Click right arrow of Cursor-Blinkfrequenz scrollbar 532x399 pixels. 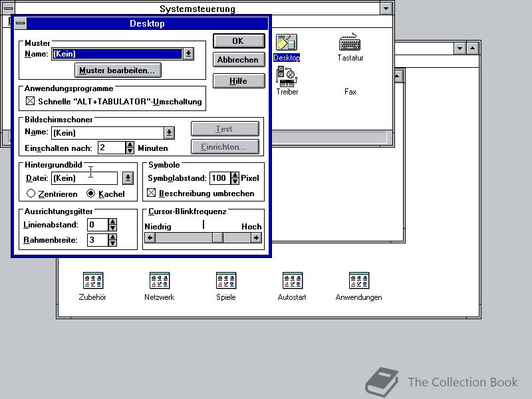tap(256, 238)
